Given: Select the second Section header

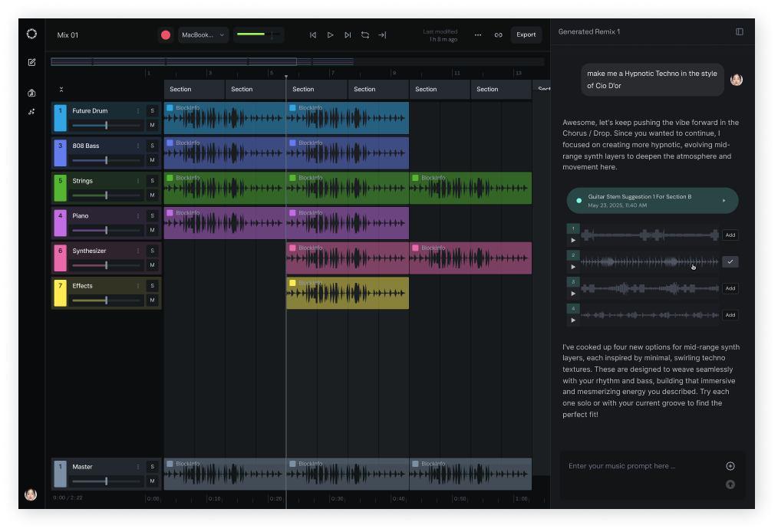Looking at the screenshot, I should point(255,89).
